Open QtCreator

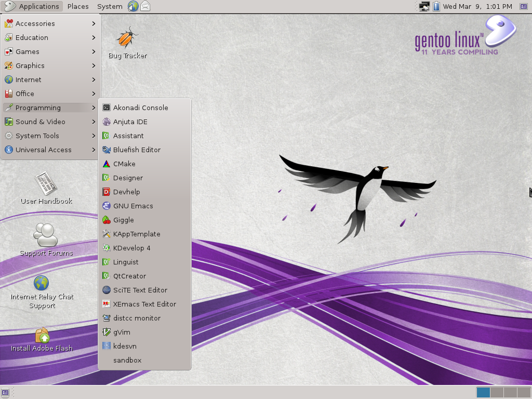tap(128, 276)
